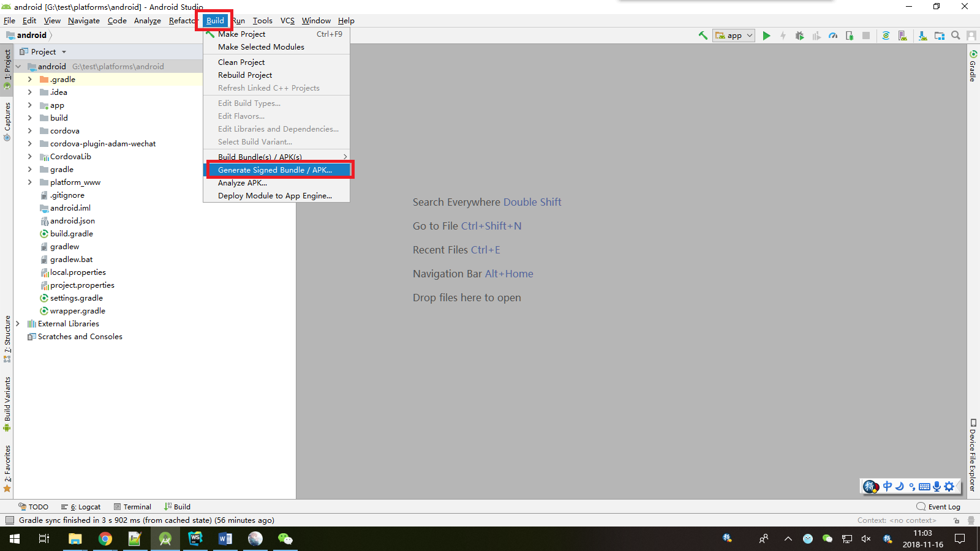This screenshot has width=980, height=551.
Task: Click the taskbar clock and date
Action: coord(922,539)
